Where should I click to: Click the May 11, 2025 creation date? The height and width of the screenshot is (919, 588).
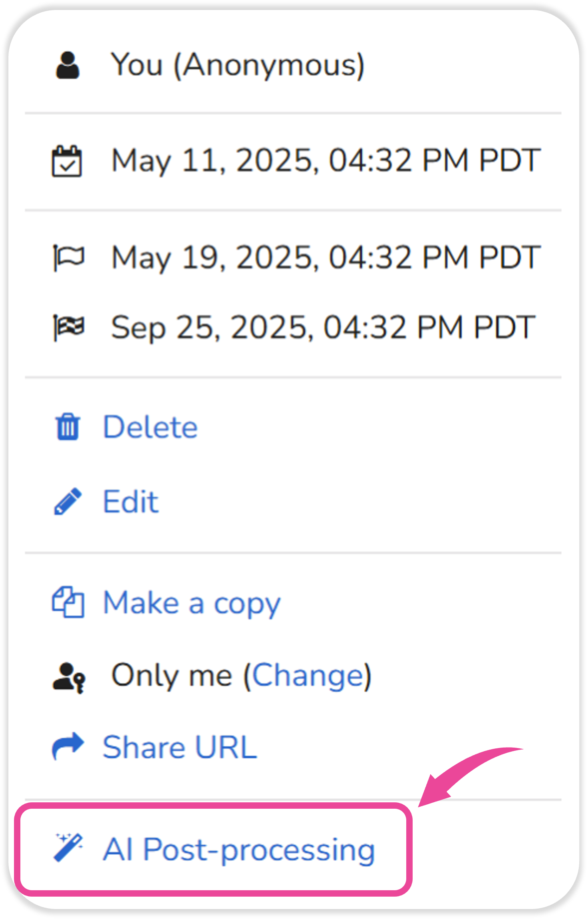(326, 161)
